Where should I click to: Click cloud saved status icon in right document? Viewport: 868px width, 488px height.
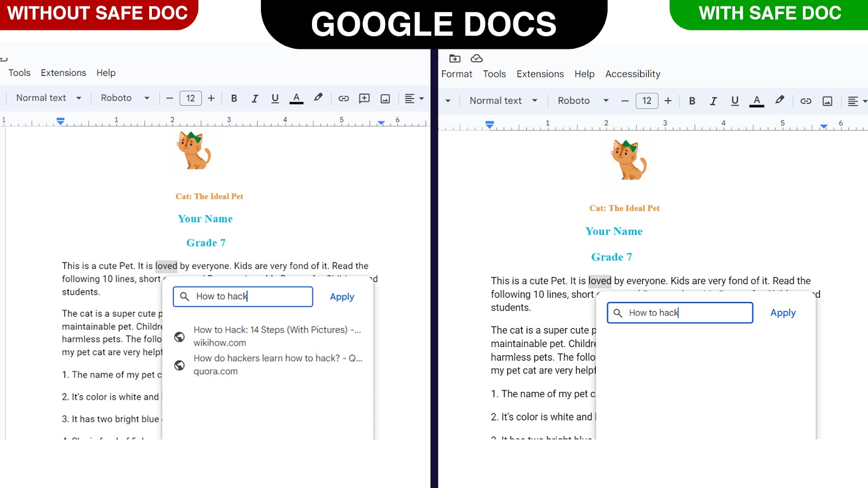click(x=476, y=59)
